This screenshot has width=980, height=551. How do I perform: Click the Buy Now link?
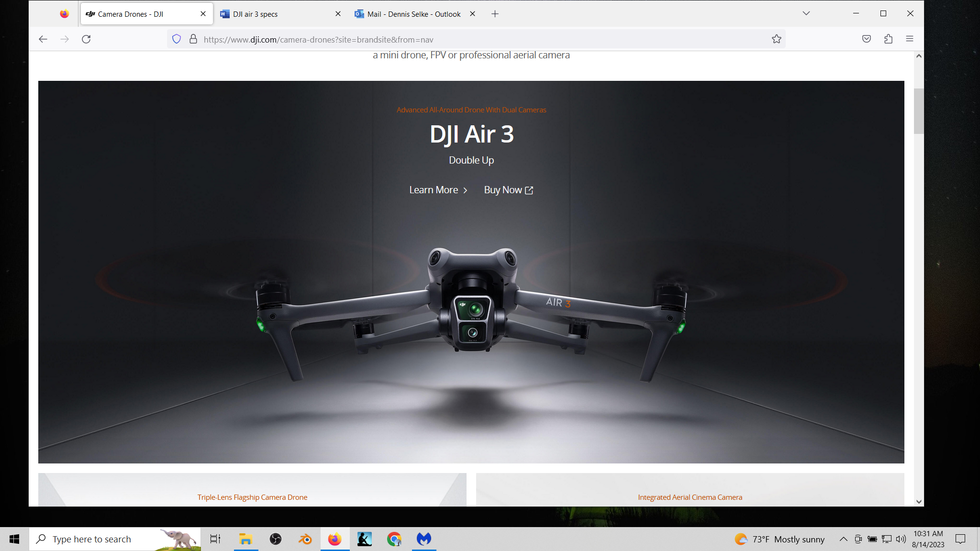pos(508,190)
